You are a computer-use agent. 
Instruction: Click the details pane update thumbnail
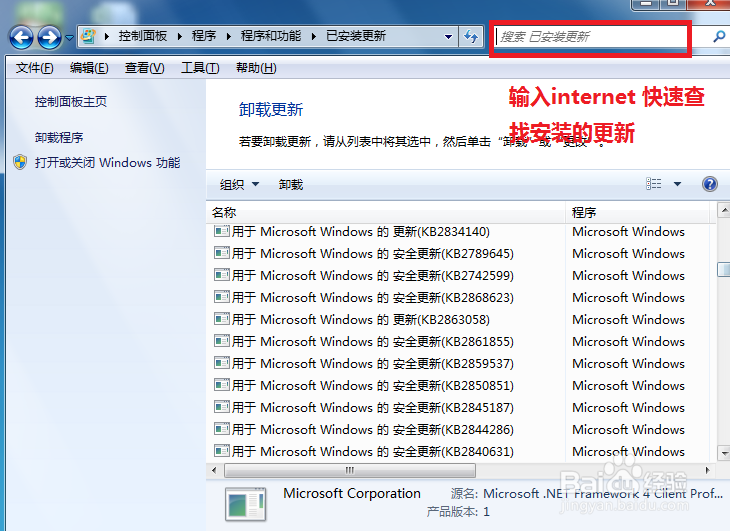click(246, 504)
